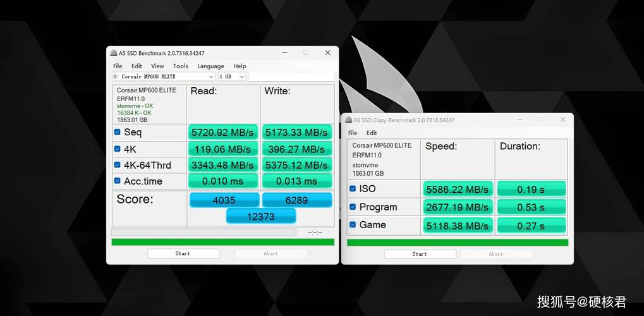This screenshot has width=644, height=316.
Task: Click ISO duration 0.19 s
Action: 531,189
